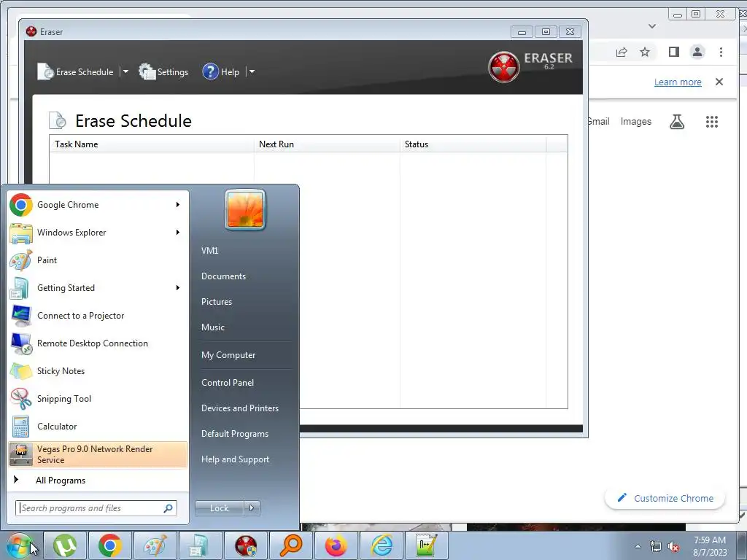The image size is (747, 560).
Task: Open Chrome from taskbar
Action: (110, 545)
